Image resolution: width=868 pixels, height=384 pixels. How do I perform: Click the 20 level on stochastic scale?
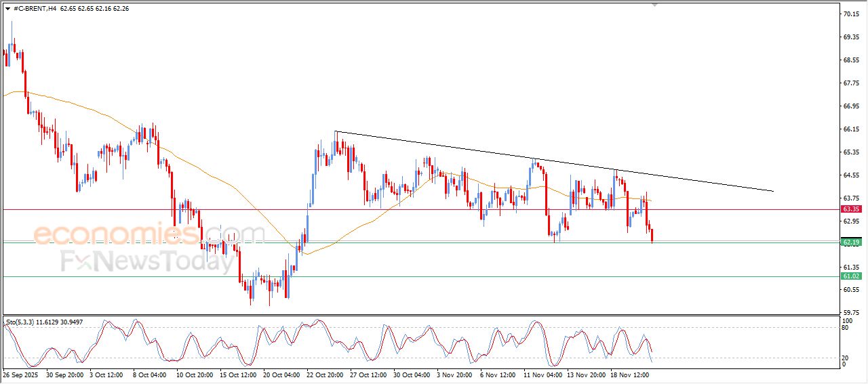[x=845, y=358]
